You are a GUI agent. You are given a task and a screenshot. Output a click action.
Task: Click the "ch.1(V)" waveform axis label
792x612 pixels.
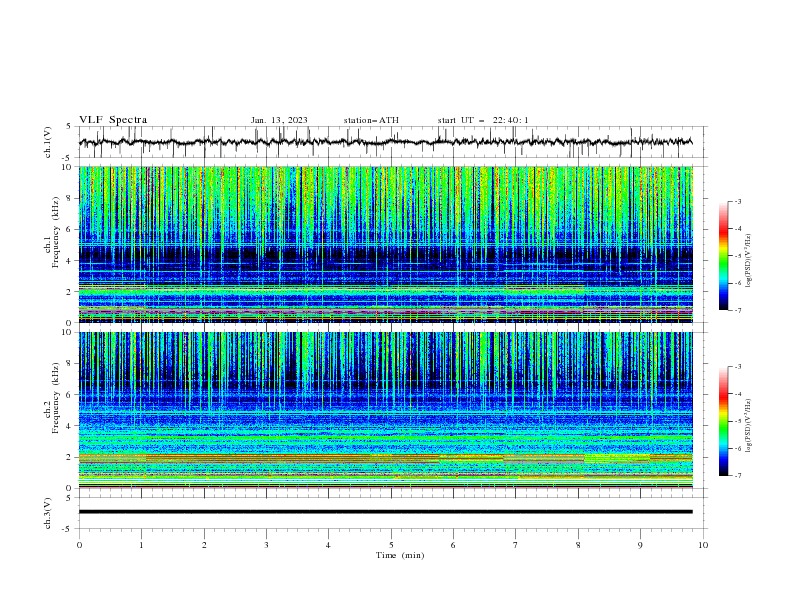(x=48, y=142)
